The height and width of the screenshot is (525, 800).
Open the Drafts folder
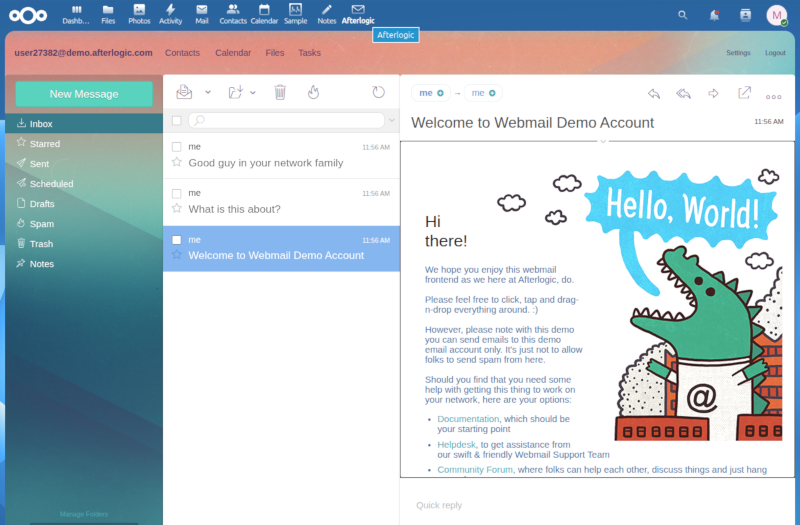click(42, 204)
